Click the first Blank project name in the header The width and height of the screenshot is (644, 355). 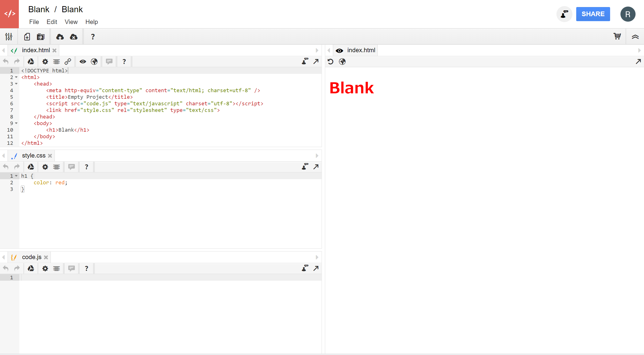[39, 9]
